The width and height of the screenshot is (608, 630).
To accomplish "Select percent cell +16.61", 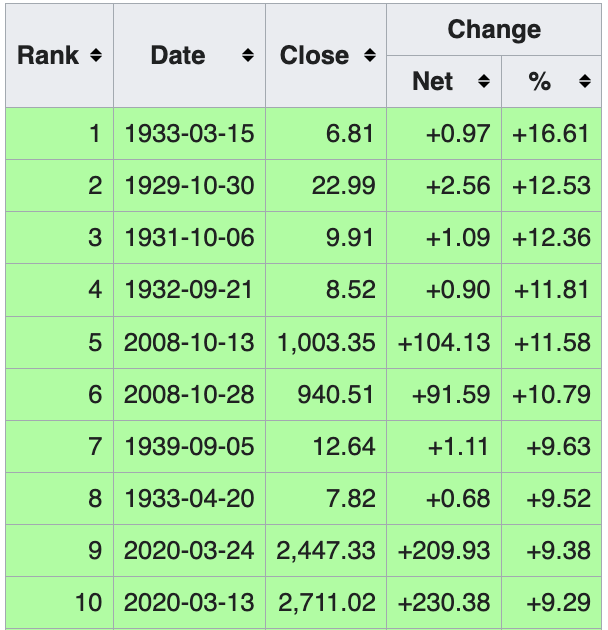I will [551, 133].
